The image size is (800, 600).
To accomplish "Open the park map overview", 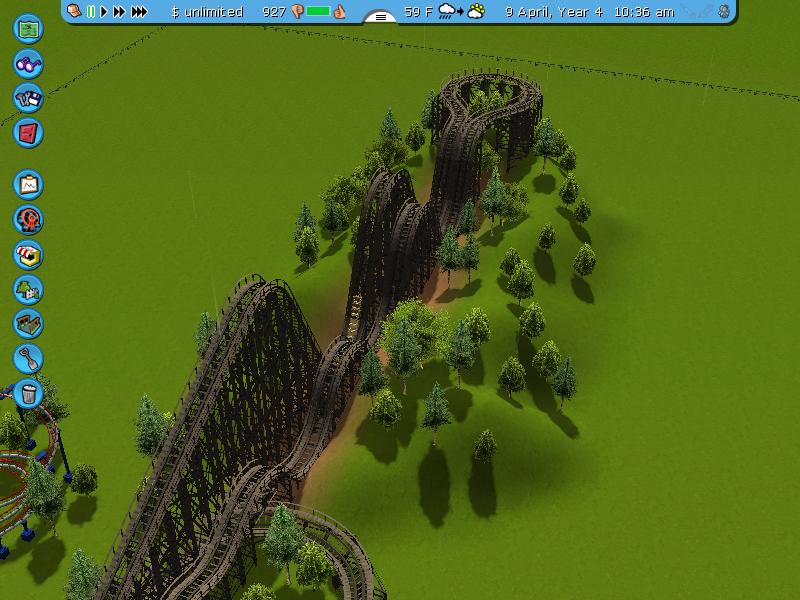I will (x=28, y=29).
